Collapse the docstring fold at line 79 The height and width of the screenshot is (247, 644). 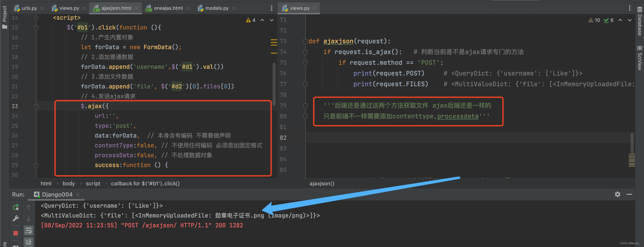[x=305, y=106]
